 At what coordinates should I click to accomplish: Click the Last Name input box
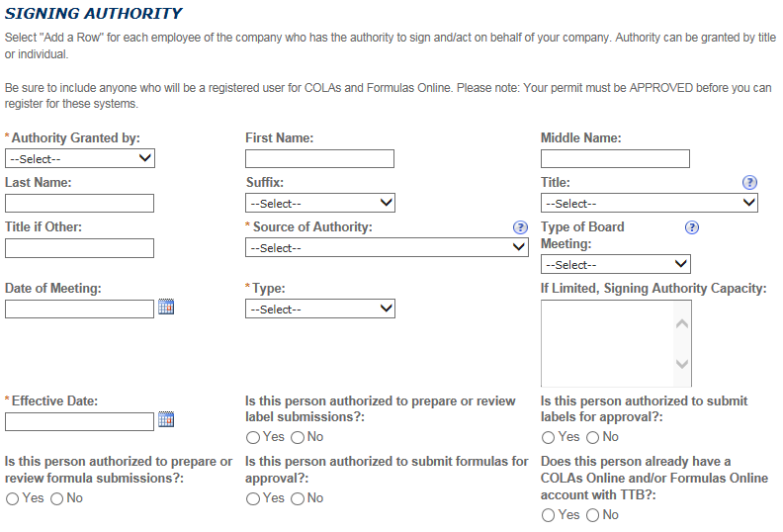click(79, 204)
